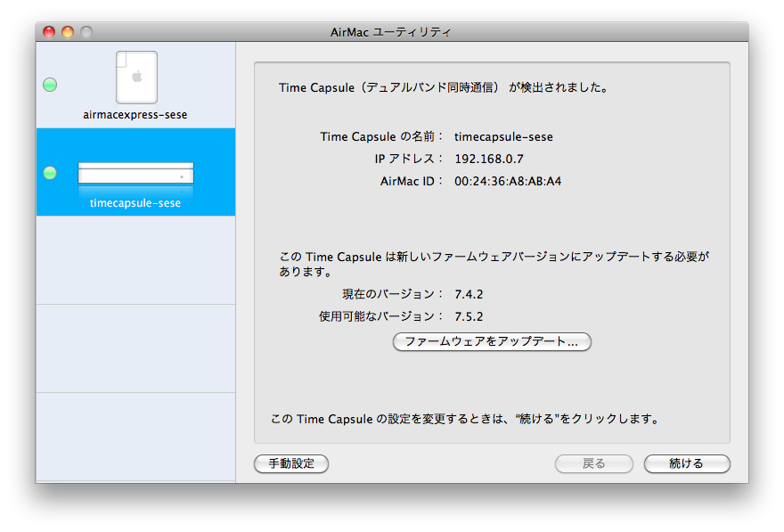Viewport: 784px width, 532px height.
Task: Click green status light beside airmacexpress-sese
Action: point(50,85)
